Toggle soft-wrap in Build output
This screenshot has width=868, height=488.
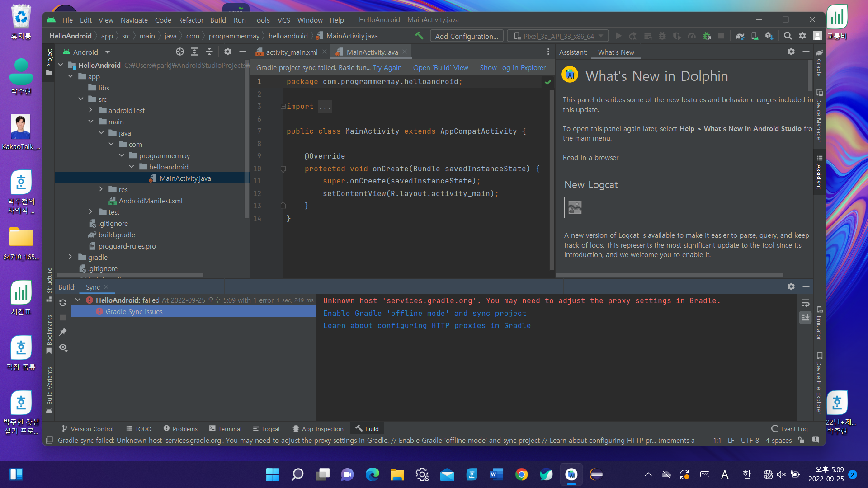tap(806, 303)
